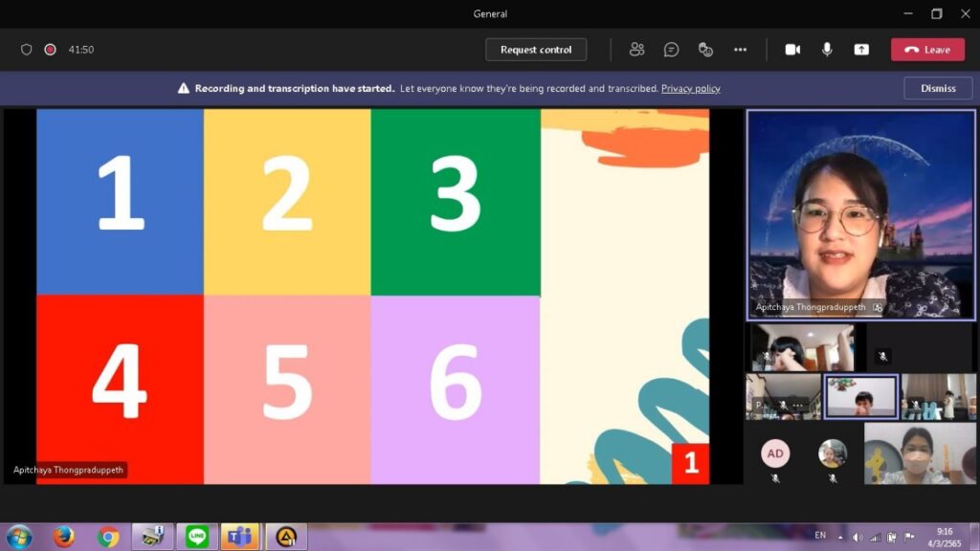Leave the meeting
This screenshot has height=551, width=980.
[927, 50]
